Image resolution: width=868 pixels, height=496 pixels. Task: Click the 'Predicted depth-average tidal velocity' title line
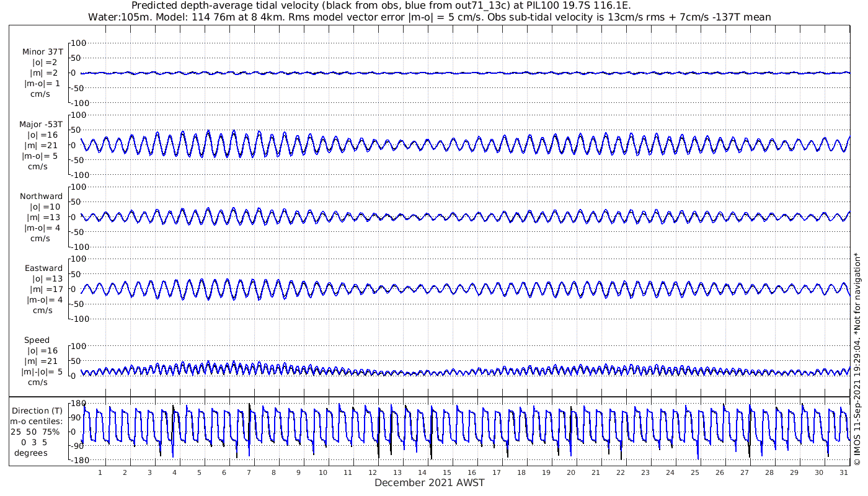pos(381,6)
